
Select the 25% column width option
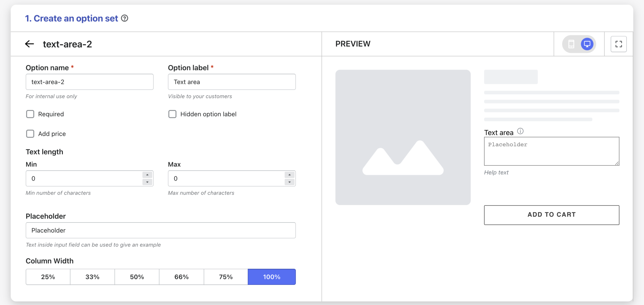pos(48,277)
